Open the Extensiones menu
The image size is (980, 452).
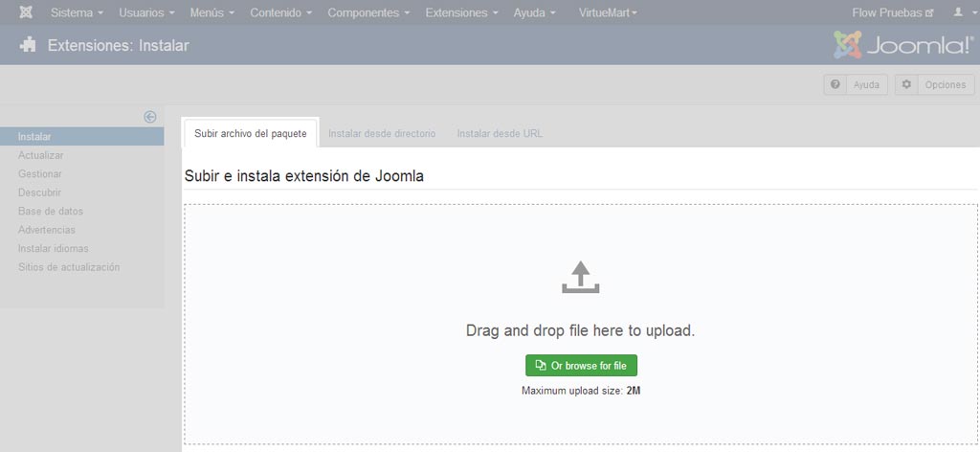(x=462, y=12)
